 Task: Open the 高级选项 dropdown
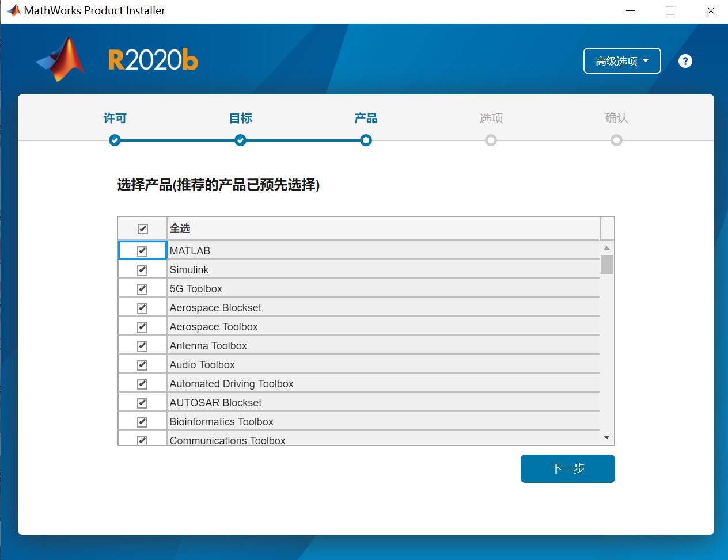[x=622, y=61]
